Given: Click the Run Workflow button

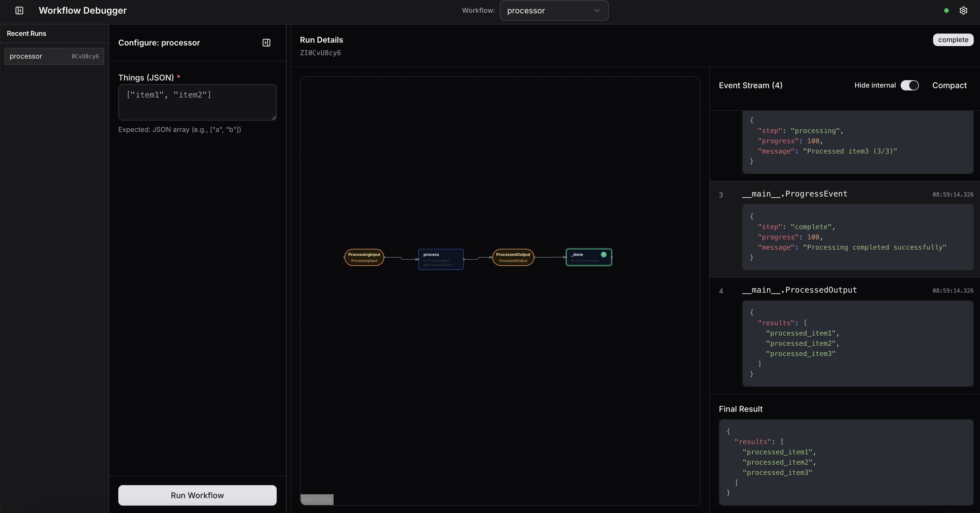Looking at the screenshot, I should pyautogui.click(x=197, y=495).
